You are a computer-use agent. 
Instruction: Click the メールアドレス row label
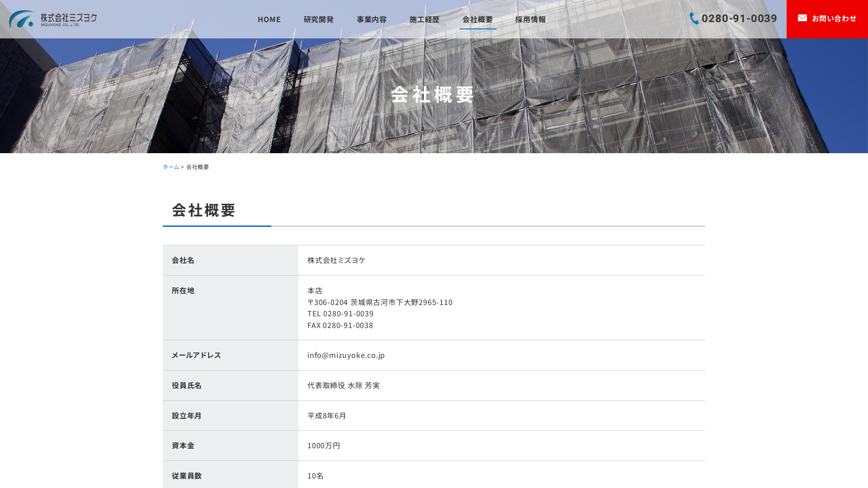tap(196, 355)
